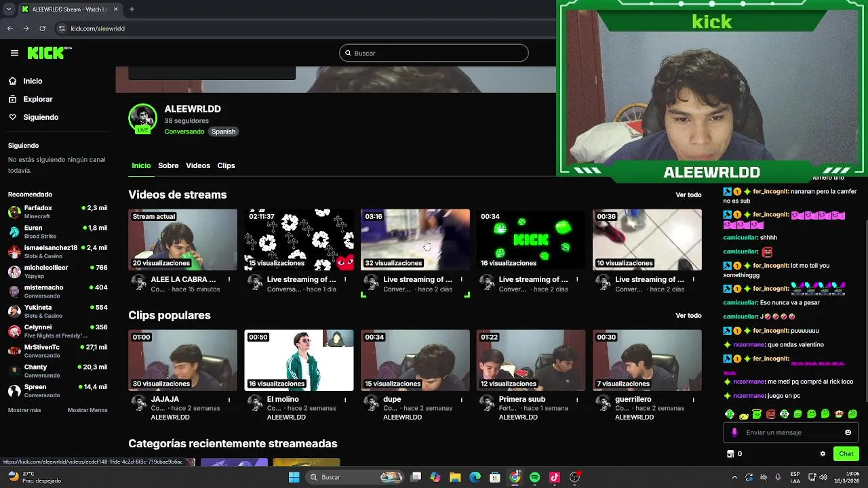This screenshot has width=868, height=488.
Task: Open Microsoft Edge from the taskbar
Action: pos(475,477)
